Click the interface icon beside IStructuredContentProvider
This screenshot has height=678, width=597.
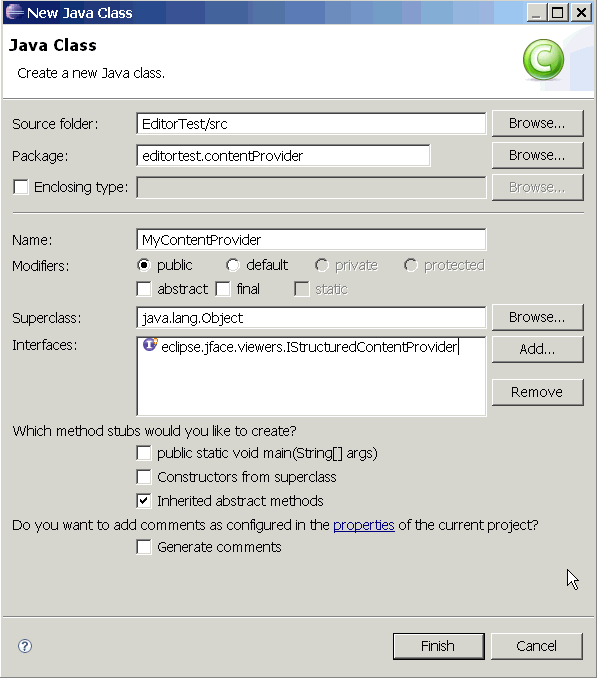point(150,345)
